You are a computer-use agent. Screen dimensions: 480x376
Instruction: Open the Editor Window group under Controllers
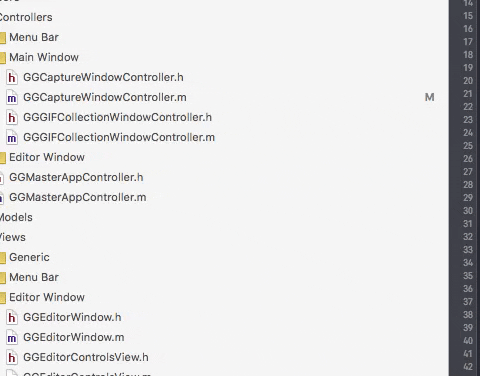(47, 157)
